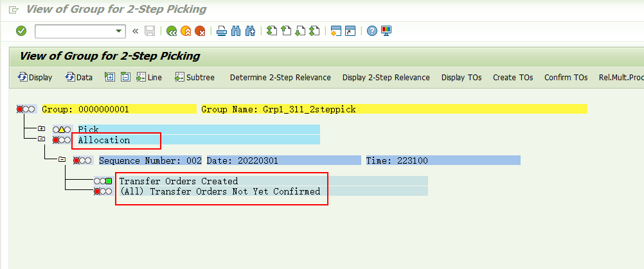Expand the Pick tree node
Screen dimensions: 644x269
pos(41,129)
